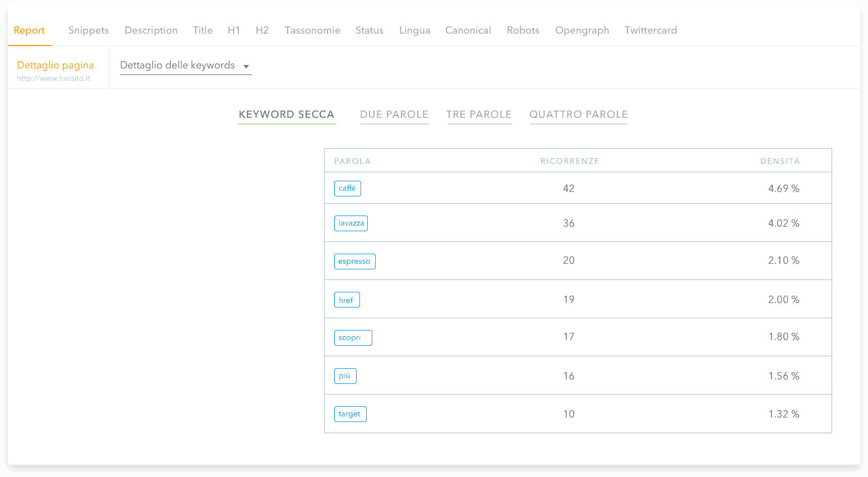Open the Report tab

tap(29, 30)
